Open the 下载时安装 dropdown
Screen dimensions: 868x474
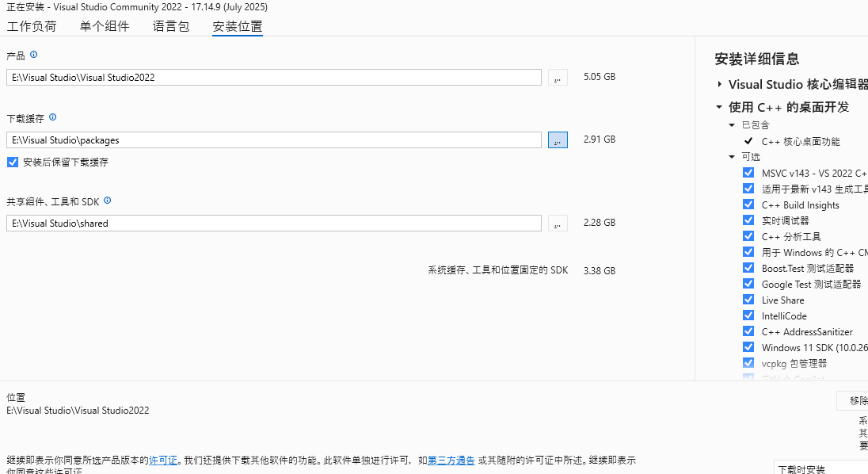[821, 468]
